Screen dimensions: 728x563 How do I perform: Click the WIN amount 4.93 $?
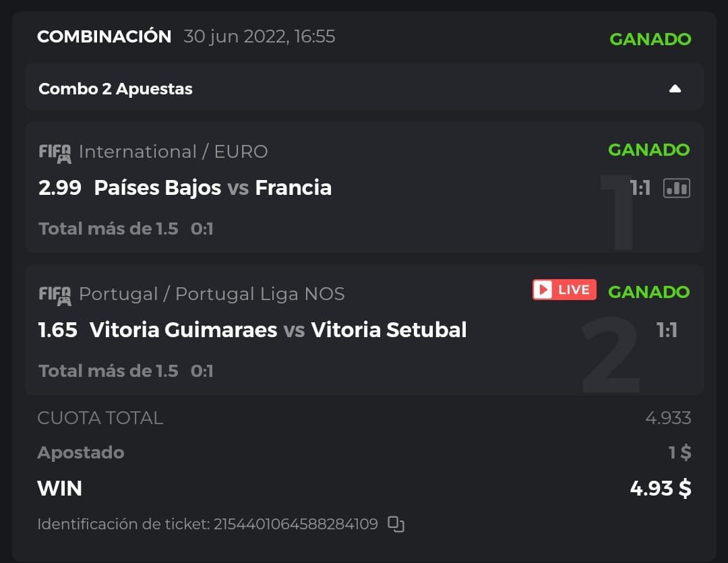(660, 488)
